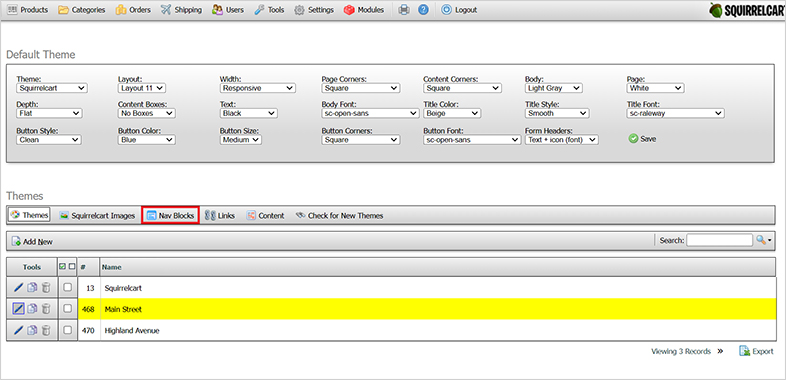The height and width of the screenshot is (380, 786).
Task: Uncheck all rows via empty header box
Action: click(72, 267)
